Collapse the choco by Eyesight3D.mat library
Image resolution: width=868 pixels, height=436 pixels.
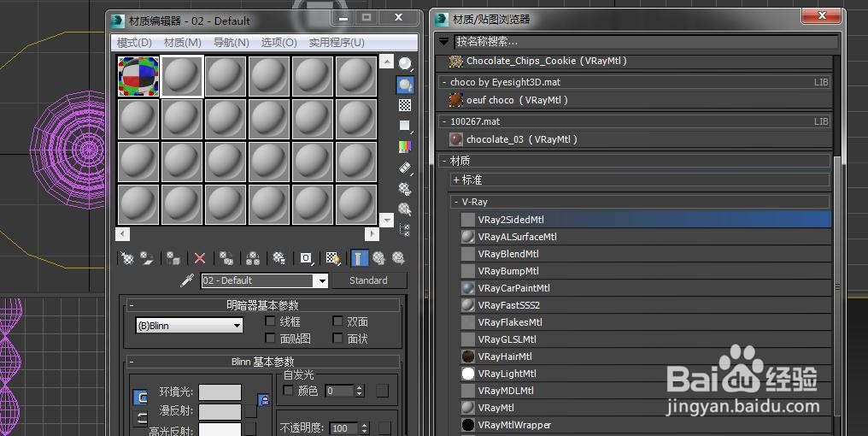pyautogui.click(x=444, y=82)
